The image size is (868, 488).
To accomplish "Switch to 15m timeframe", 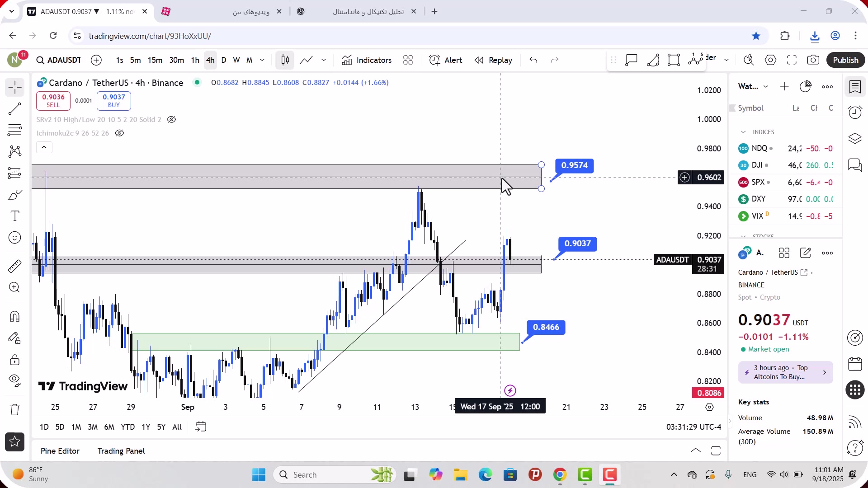I will point(155,60).
